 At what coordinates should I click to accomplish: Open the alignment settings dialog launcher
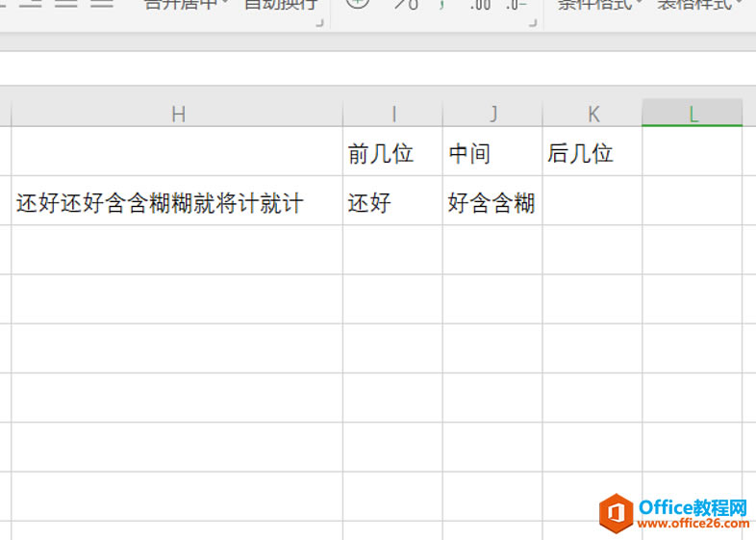point(319,23)
